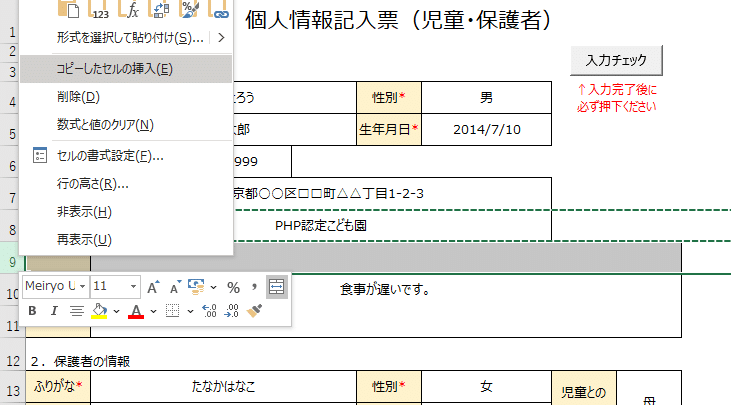Viewport: 731px width, 405px height.
Task: Choose the Paste Values (123) paste option
Action: [x=98, y=9]
